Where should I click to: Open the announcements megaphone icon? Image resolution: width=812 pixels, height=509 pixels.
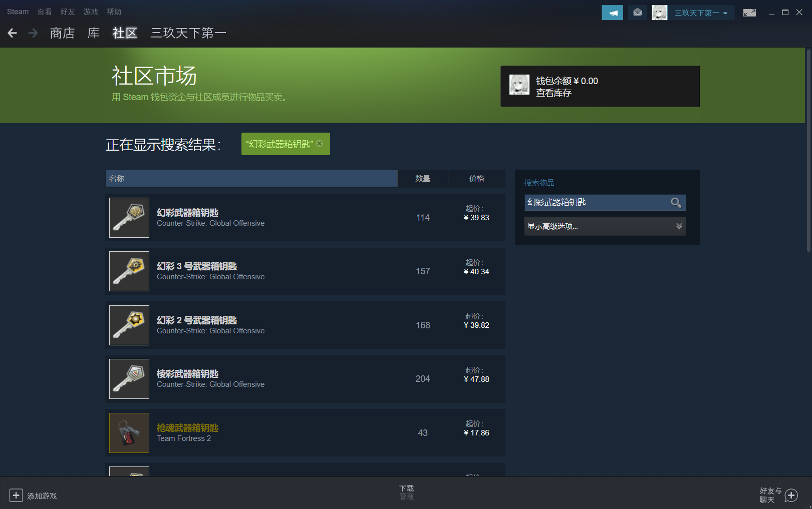tap(612, 13)
